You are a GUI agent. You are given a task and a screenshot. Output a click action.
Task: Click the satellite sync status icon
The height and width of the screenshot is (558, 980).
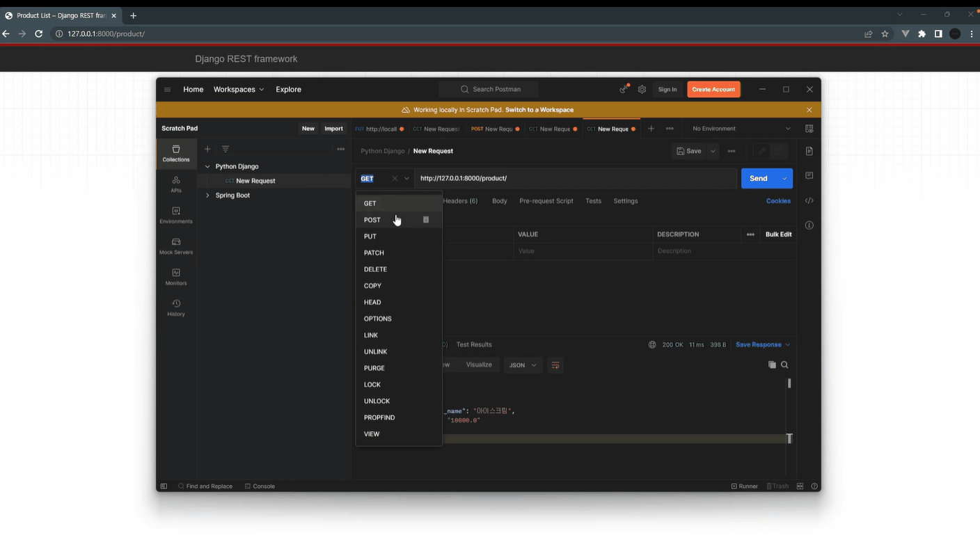pyautogui.click(x=624, y=89)
